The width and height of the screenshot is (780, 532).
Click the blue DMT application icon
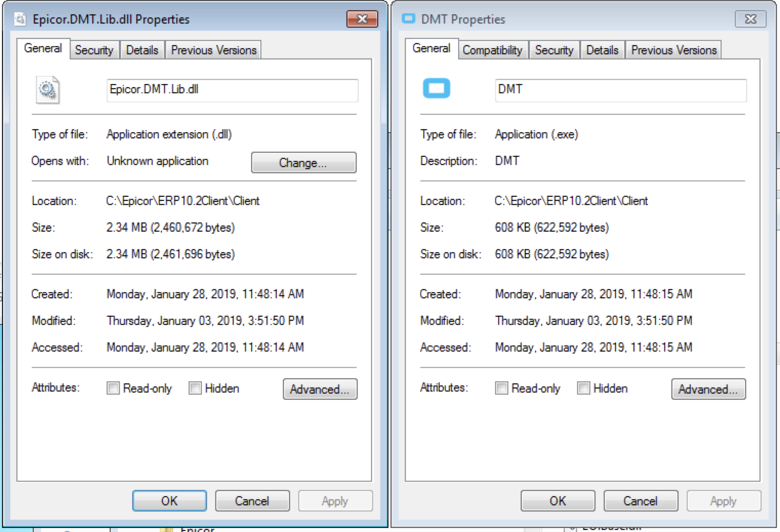pos(436,88)
